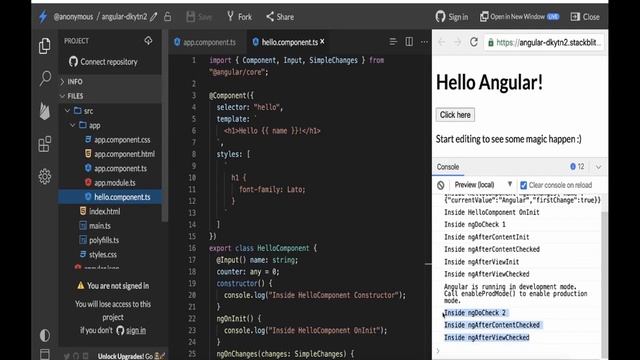640x360 pixels.
Task: Open the Preview (local) dropdown
Action: pos(483,185)
